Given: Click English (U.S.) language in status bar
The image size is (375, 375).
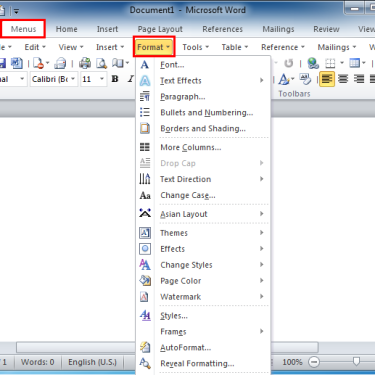Looking at the screenshot, I should point(92,362).
